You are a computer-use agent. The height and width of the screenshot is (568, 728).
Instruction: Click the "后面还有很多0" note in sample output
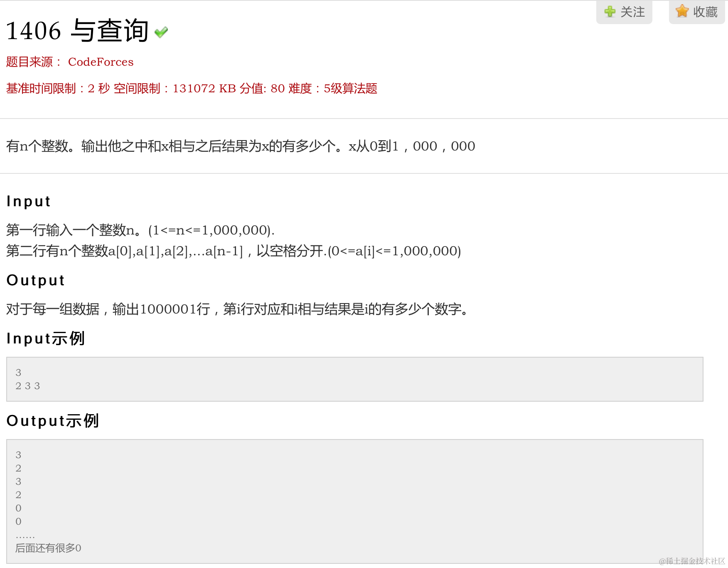pyautogui.click(x=48, y=548)
